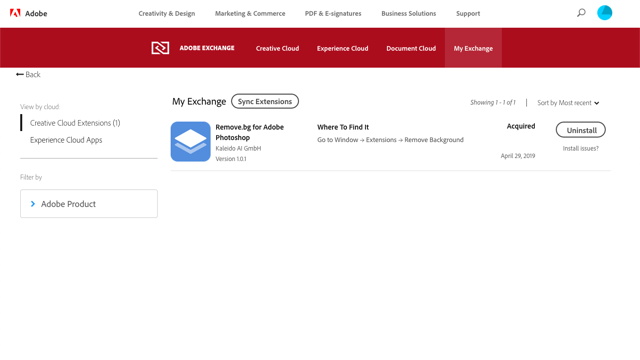The width and height of the screenshot is (640, 360).
Task: Click the April 29, 2019 date
Action: [518, 156]
